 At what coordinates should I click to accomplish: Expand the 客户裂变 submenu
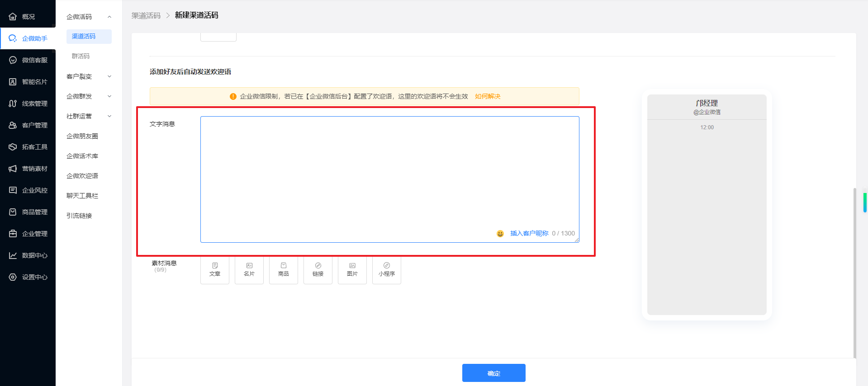coord(109,76)
